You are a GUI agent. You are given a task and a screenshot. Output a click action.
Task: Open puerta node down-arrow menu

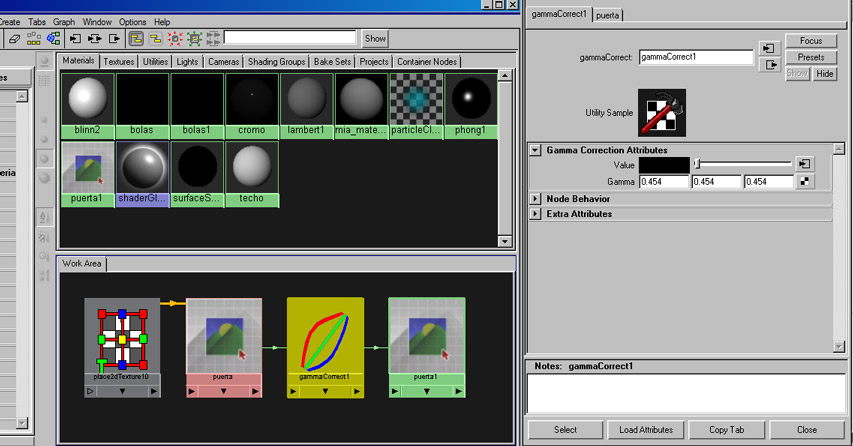(x=224, y=391)
